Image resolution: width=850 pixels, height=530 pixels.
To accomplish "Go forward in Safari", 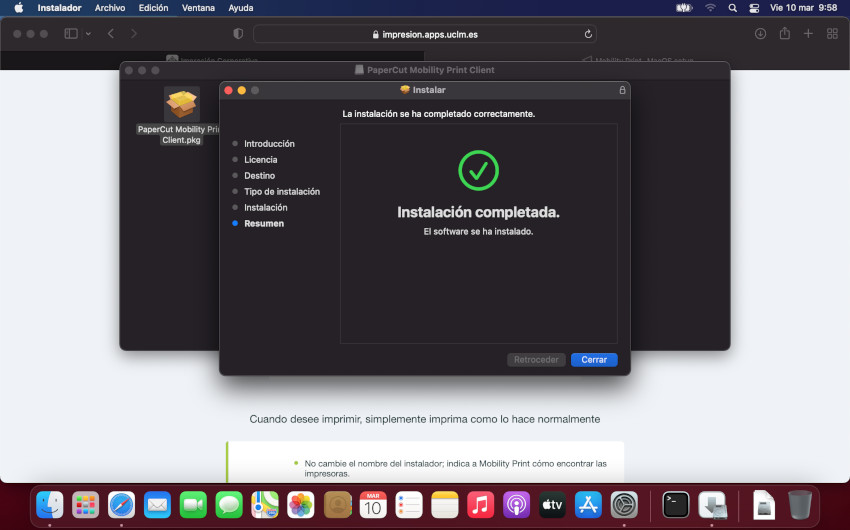I will [x=134, y=34].
